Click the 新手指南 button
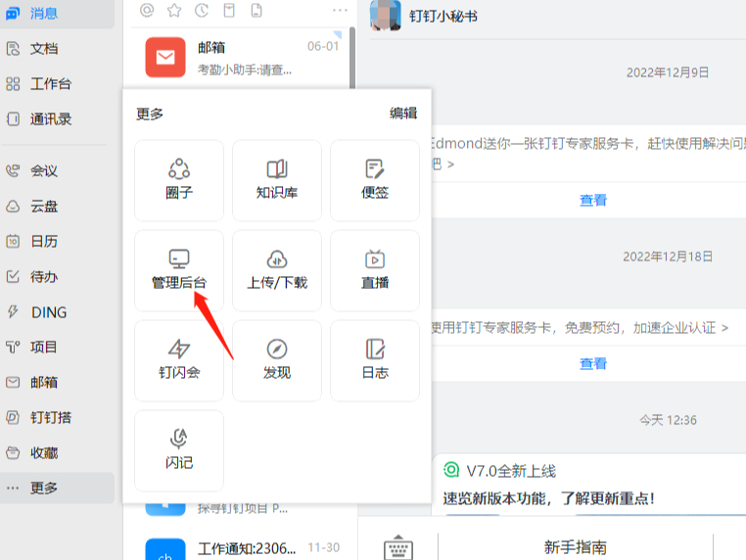Screen dimensions: 746x560 click(x=576, y=547)
